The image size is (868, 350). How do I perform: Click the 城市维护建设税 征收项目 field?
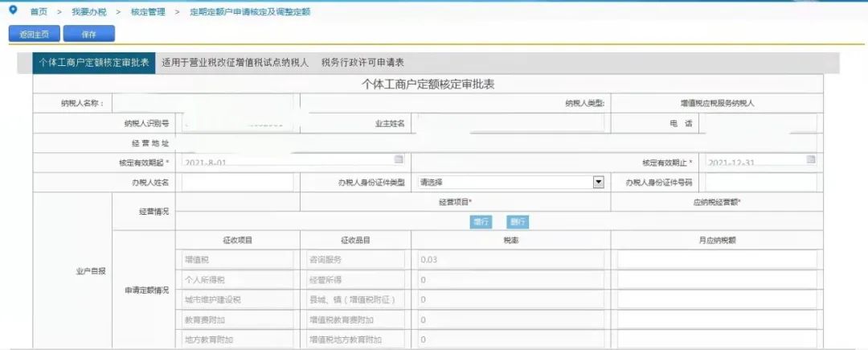(237, 299)
